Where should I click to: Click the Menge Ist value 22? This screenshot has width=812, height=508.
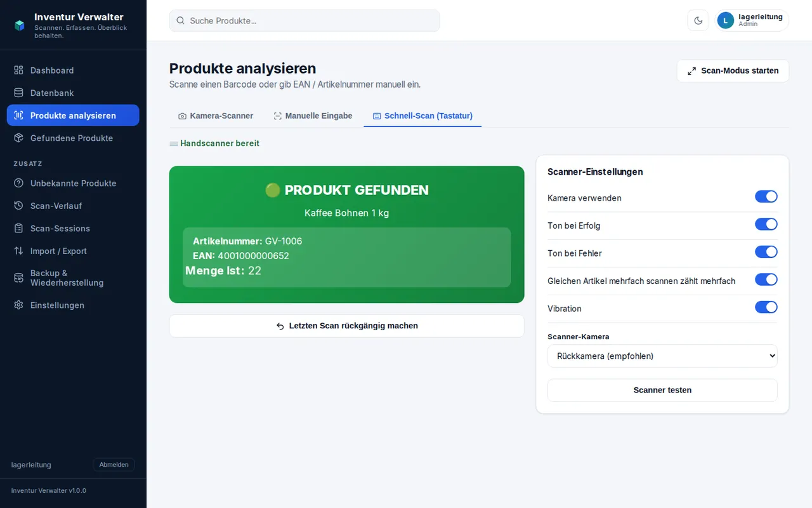tap(254, 271)
